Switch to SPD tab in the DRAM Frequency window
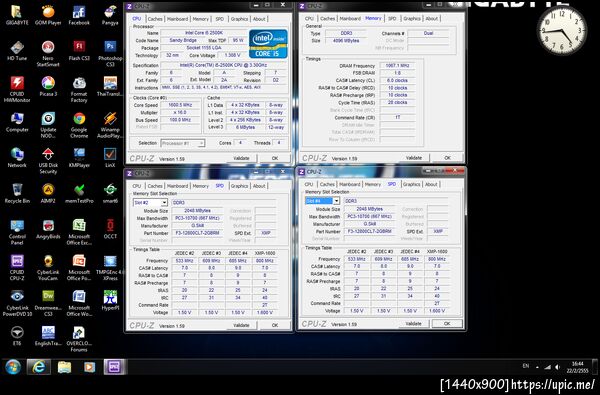 pyautogui.click(x=392, y=18)
